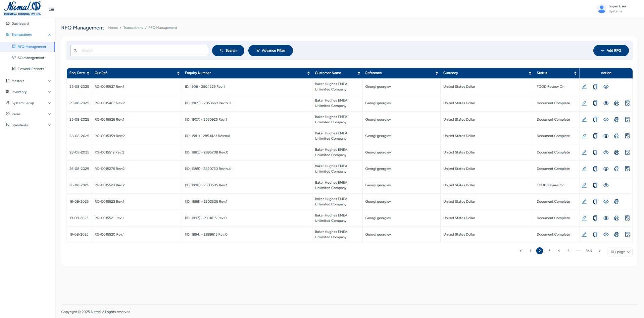Toggle Eng. Date column sorting
Viewport: 644px width, 318px height.
[x=88, y=73]
